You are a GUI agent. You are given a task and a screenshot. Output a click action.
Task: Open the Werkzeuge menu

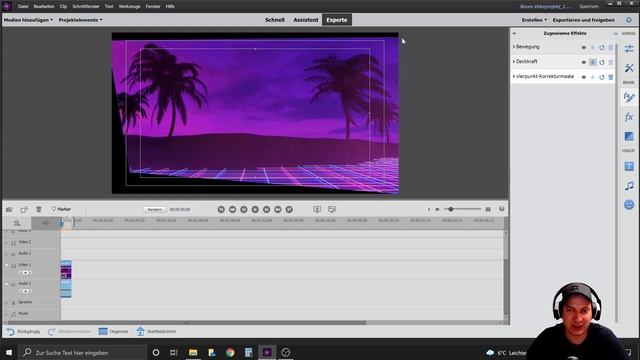129,6
